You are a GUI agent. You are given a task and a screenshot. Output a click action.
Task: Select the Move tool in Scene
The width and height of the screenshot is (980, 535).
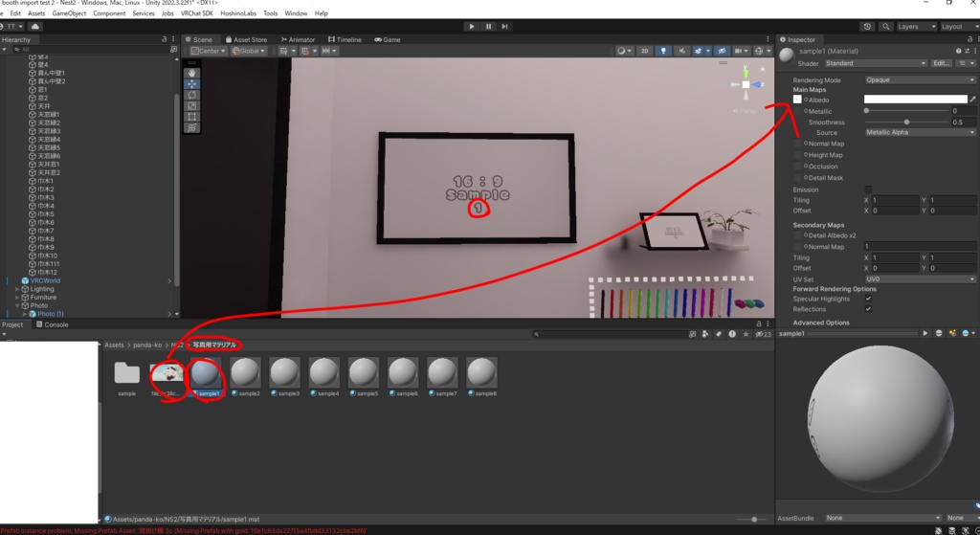coord(191,84)
